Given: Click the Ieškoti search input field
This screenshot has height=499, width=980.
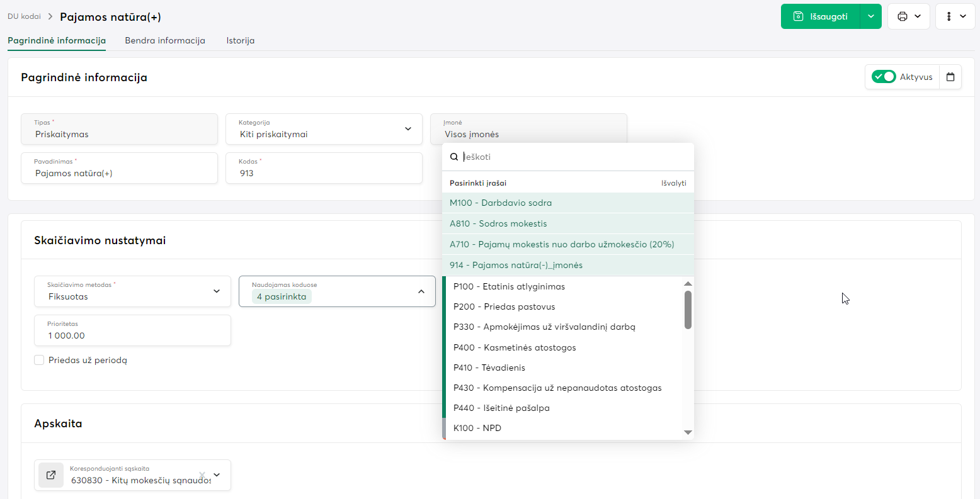Looking at the screenshot, I should click(573, 157).
